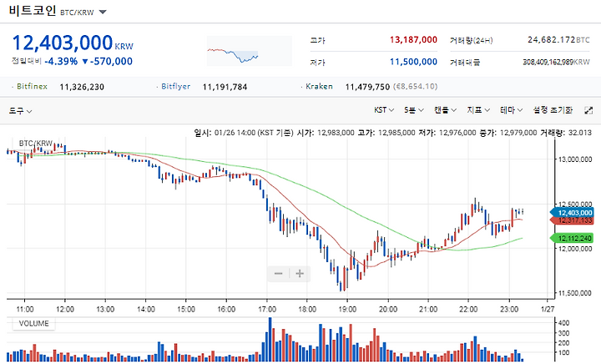Click the low price 11,500,000
The image size is (601, 364).
pos(413,62)
